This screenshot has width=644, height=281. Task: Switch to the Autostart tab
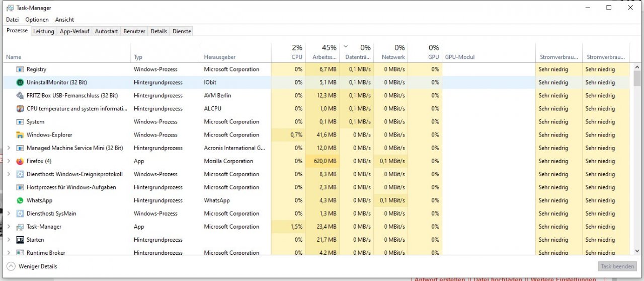(107, 31)
